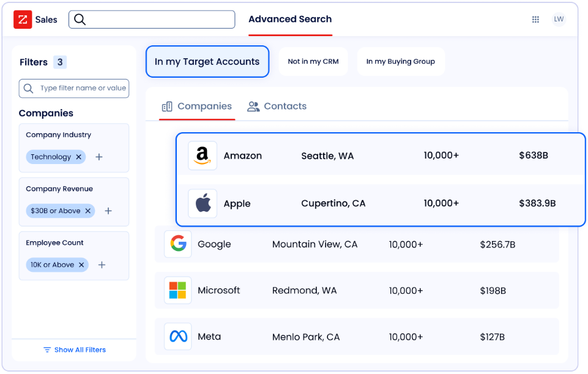Open the Meta company name

(209, 337)
